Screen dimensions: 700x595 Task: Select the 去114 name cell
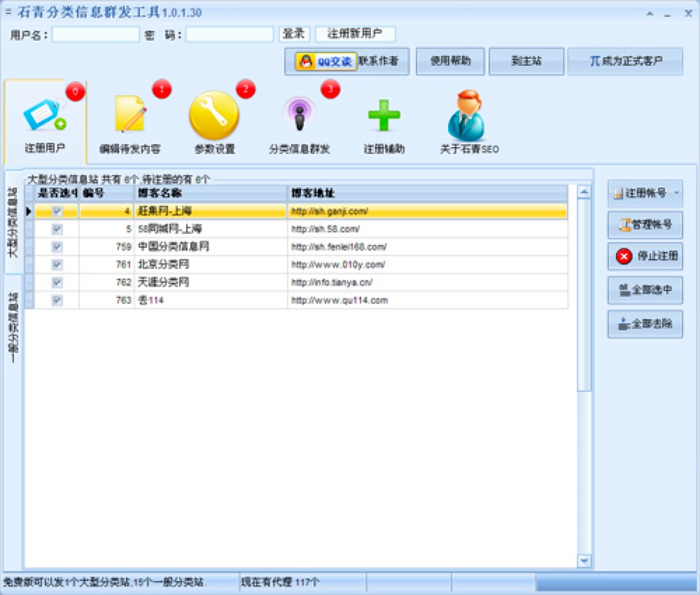click(x=210, y=300)
